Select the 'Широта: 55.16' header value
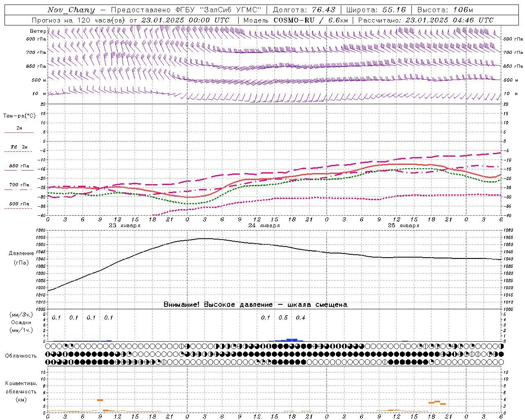 (376, 10)
